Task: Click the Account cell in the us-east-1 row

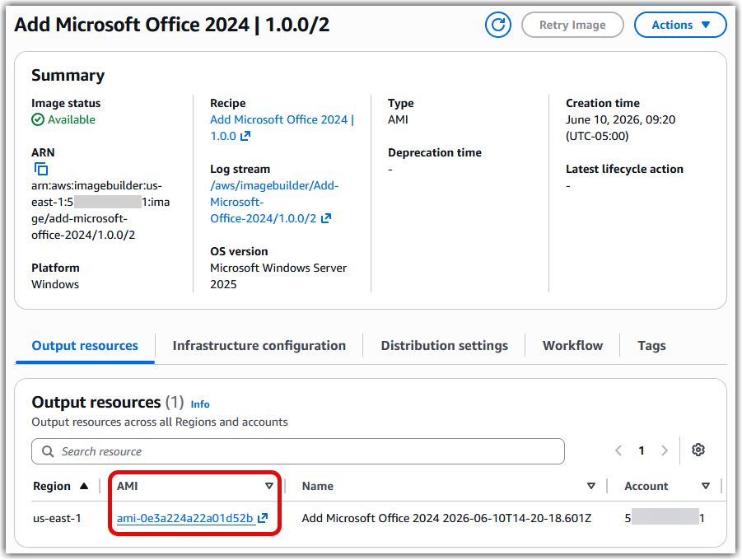Action: [x=665, y=518]
